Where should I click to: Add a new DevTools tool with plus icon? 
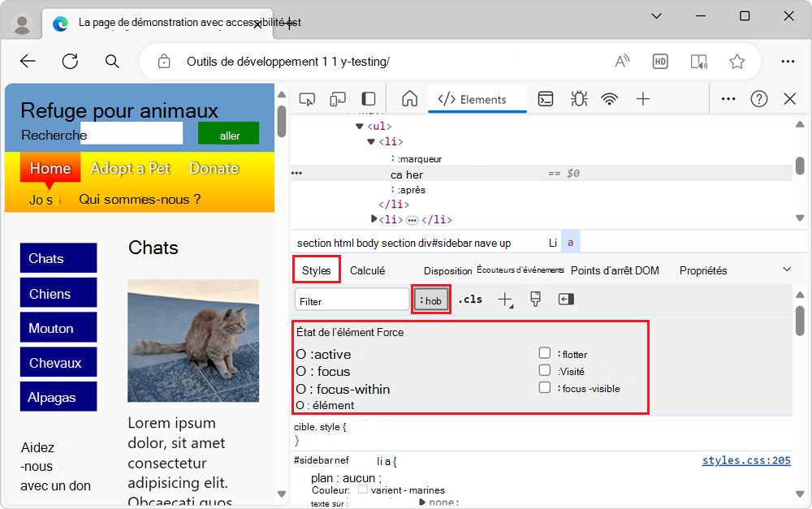[x=642, y=98]
